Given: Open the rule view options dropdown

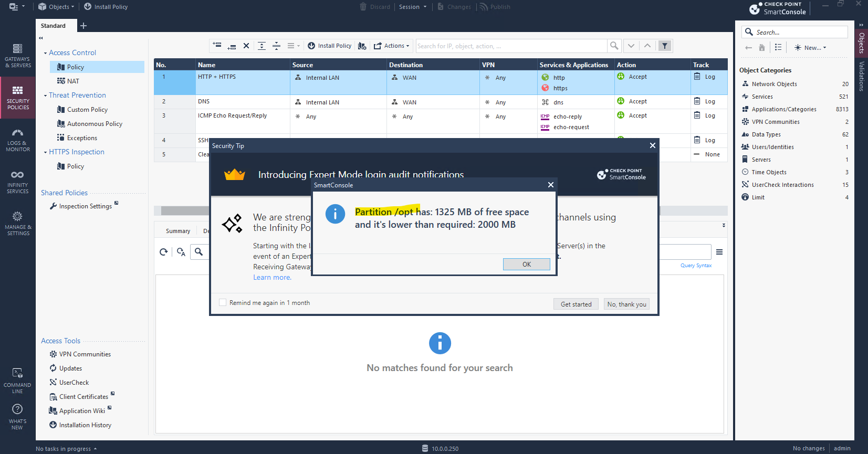Looking at the screenshot, I should (x=294, y=46).
